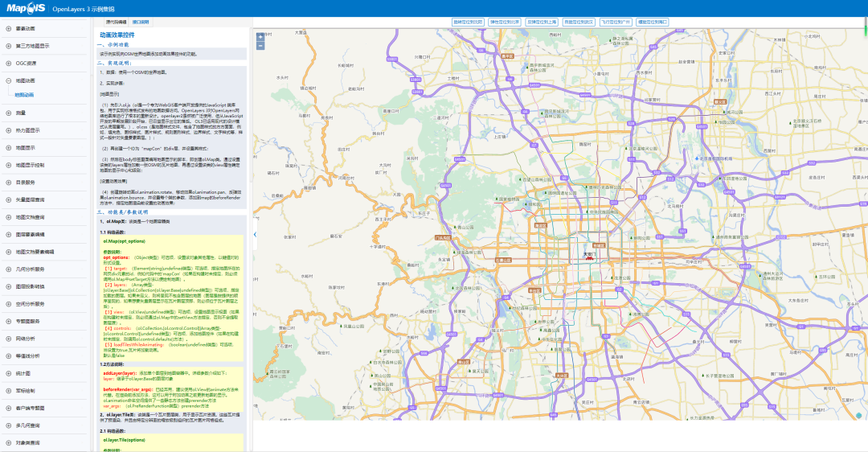Expand the 测量 node
The height and width of the screenshot is (452, 868).
tap(8, 113)
